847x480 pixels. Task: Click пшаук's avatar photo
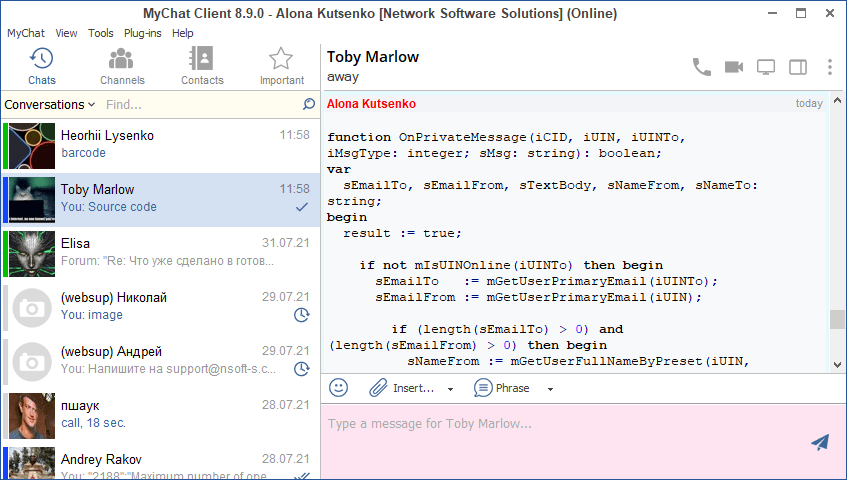point(32,416)
